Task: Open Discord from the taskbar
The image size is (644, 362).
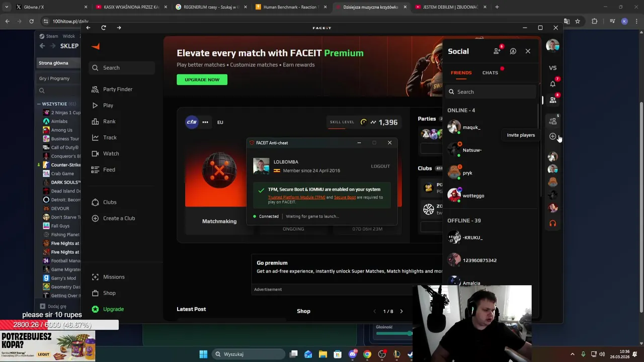Action: point(352,354)
